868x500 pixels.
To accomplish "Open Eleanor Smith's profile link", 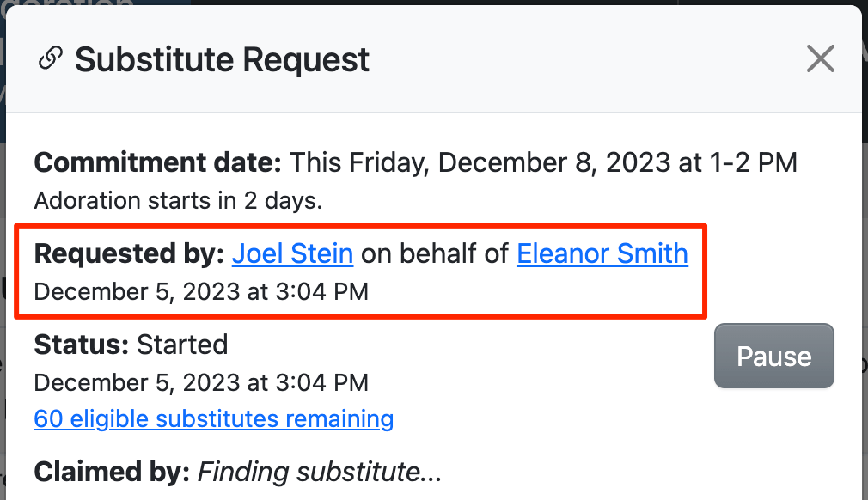I will click(602, 253).
